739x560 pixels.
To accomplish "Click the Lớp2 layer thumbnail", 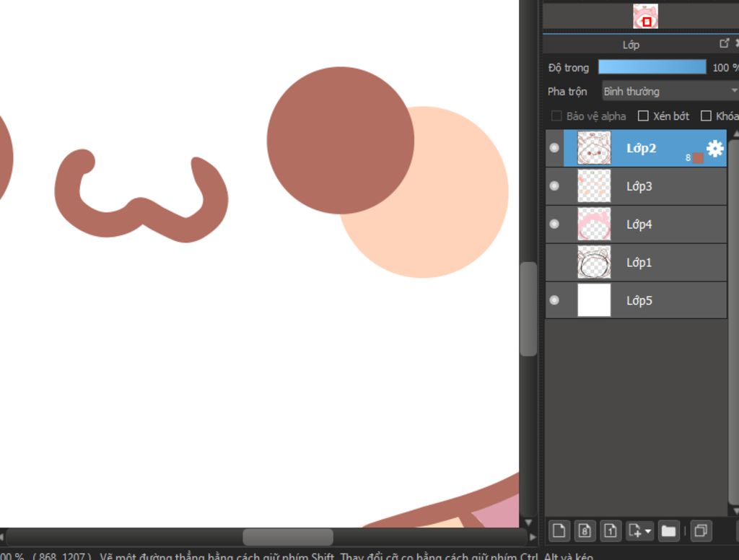I will (594, 148).
